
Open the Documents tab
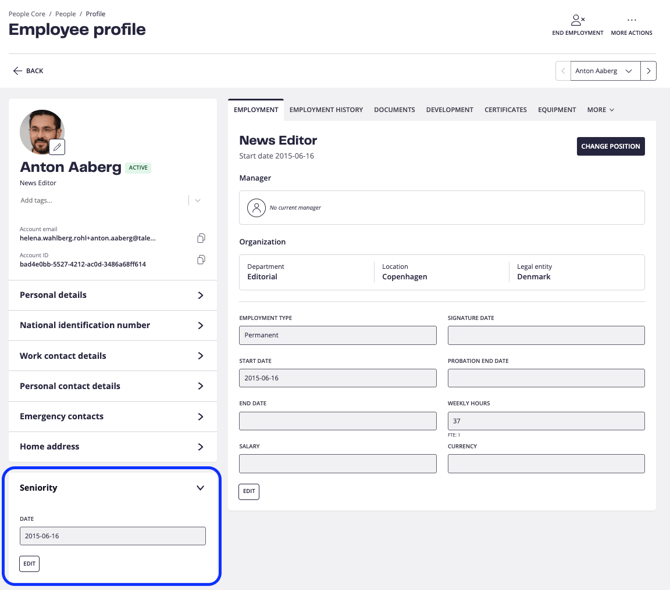pyautogui.click(x=394, y=110)
